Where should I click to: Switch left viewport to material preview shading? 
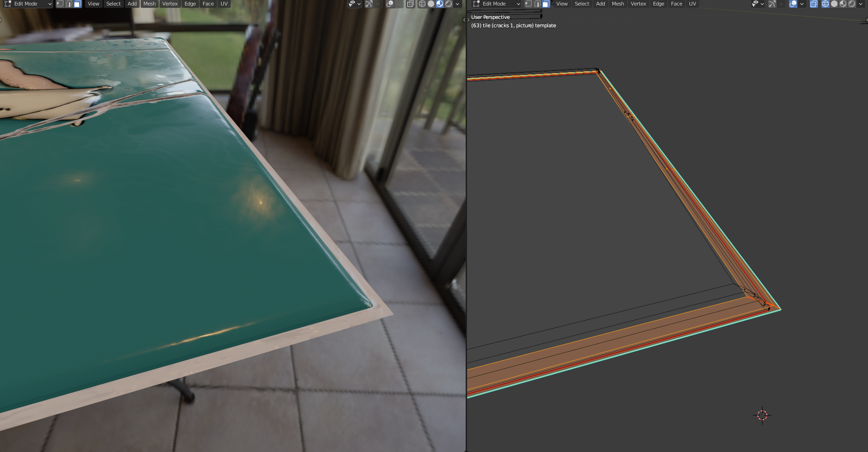(440, 4)
